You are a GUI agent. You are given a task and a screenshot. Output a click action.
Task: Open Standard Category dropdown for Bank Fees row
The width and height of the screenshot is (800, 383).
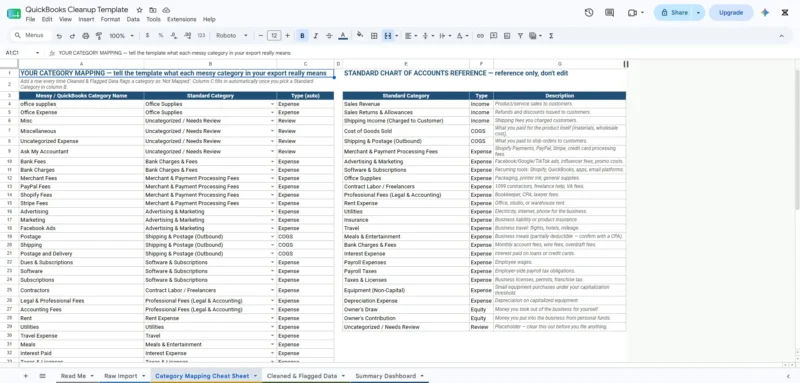[272, 162]
